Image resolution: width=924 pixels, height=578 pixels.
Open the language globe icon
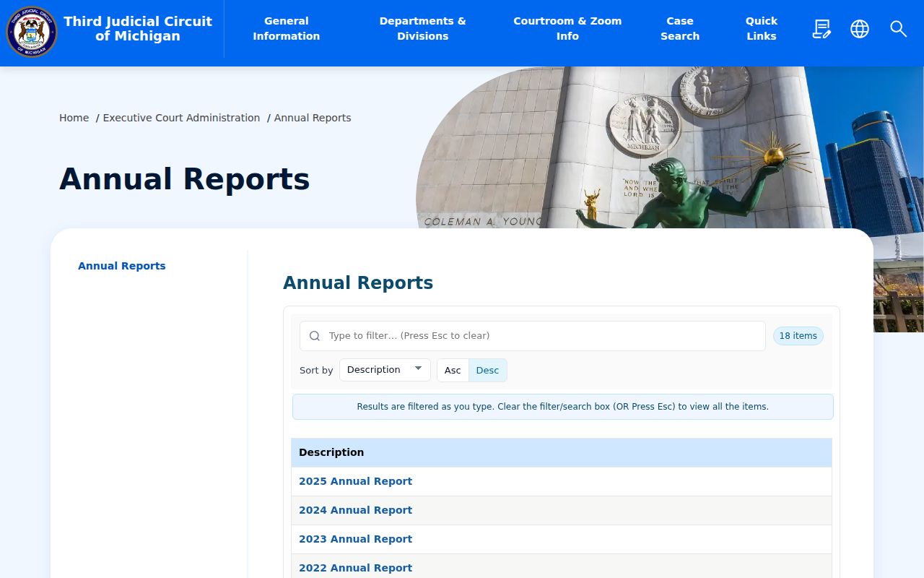click(860, 29)
